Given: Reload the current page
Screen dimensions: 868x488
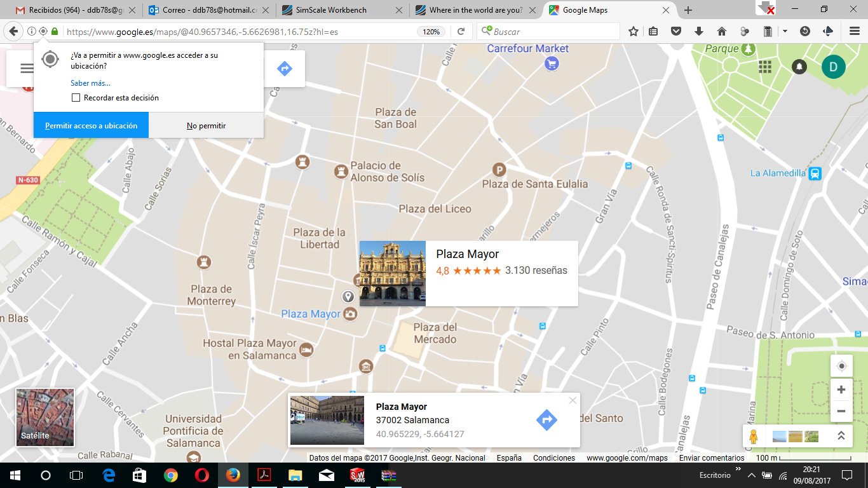Looking at the screenshot, I should coord(461,31).
